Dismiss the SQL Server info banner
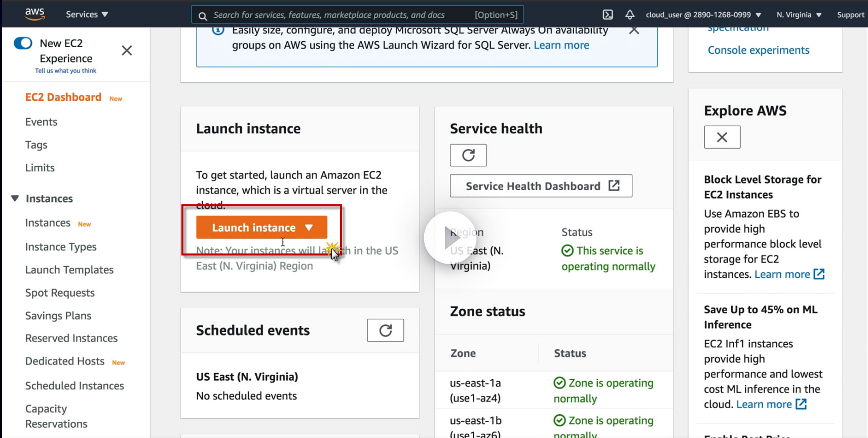868x438 pixels. tap(633, 30)
